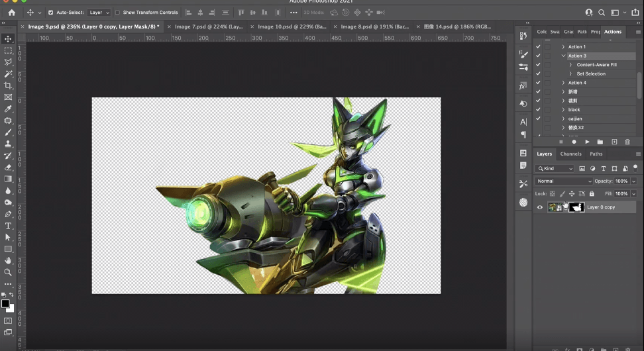Delete the action using the trash icon
Screen dimensions: 644x351
[x=627, y=142]
